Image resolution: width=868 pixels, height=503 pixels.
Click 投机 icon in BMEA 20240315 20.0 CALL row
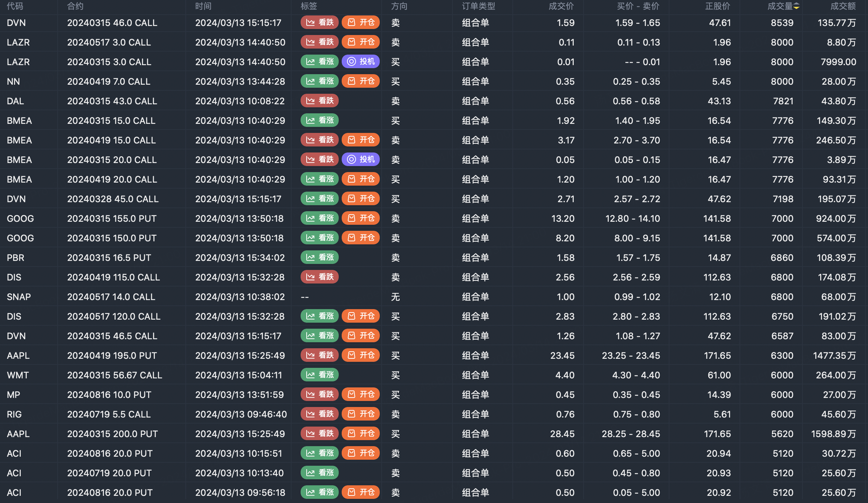coord(351,160)
